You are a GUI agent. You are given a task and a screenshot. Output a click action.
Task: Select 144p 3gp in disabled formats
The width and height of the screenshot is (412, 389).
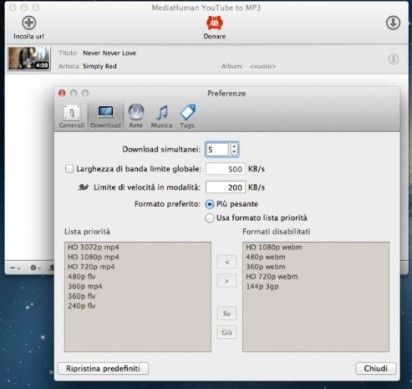tap(262, 286)
